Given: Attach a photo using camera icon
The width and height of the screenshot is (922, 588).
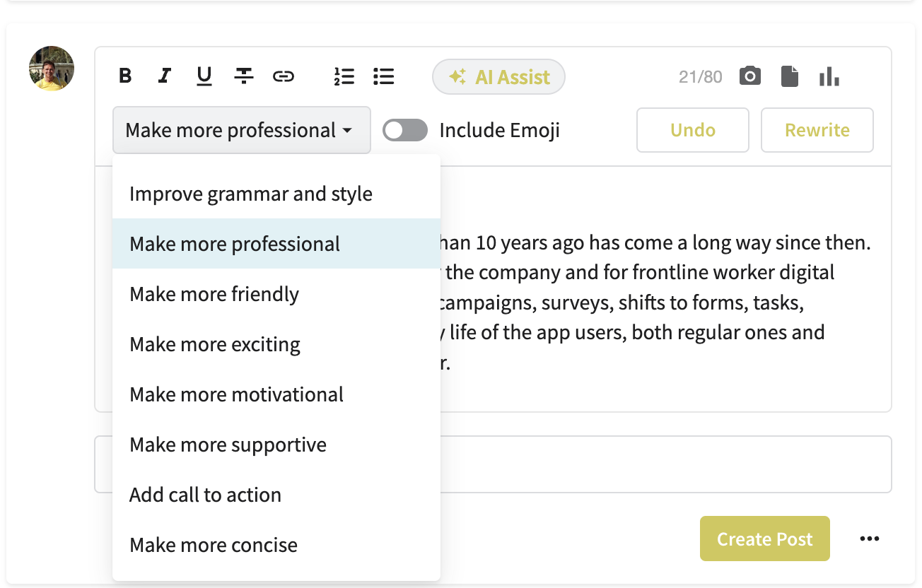Looking at the screenshot, I should [750, 76].
